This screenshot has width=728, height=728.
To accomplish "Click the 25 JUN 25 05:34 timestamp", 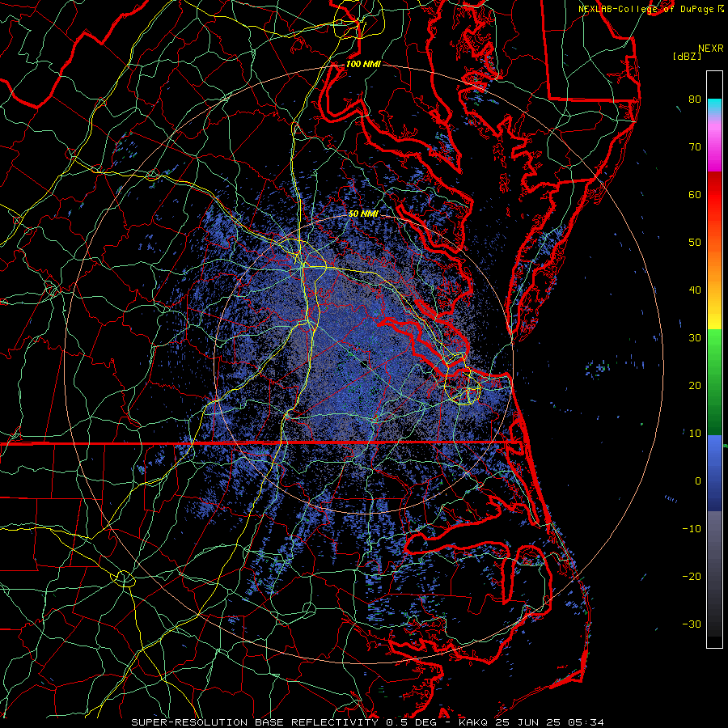I will (549, 722).
